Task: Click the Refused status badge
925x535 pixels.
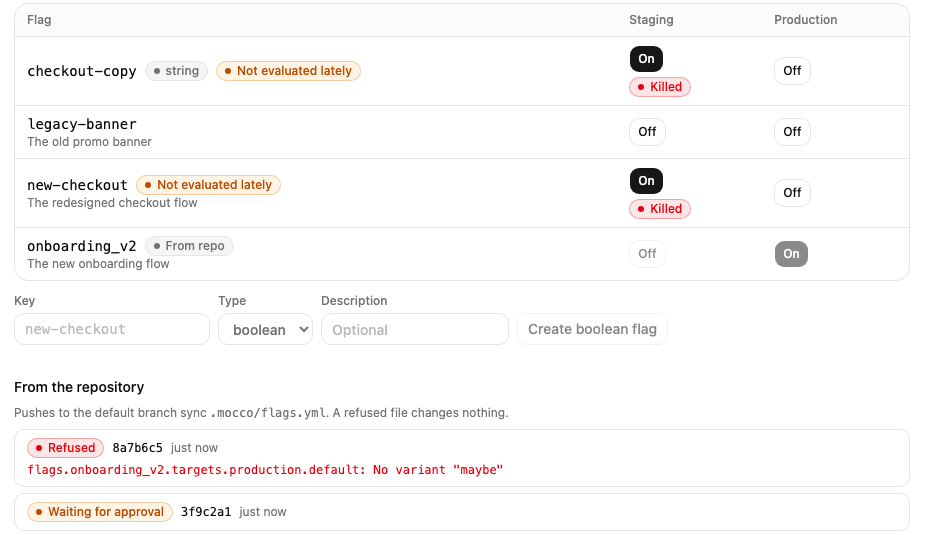Action: pyautogui.click(x=65, y=448)
